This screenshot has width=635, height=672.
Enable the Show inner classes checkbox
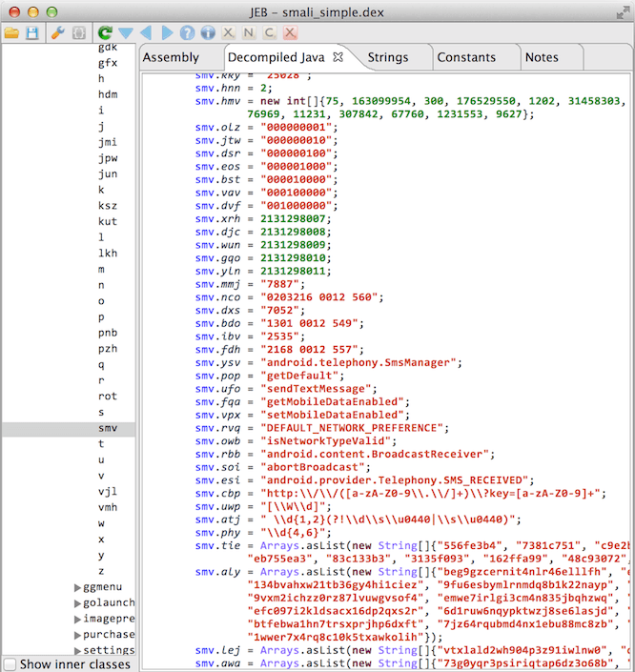[x=10, y=664]
